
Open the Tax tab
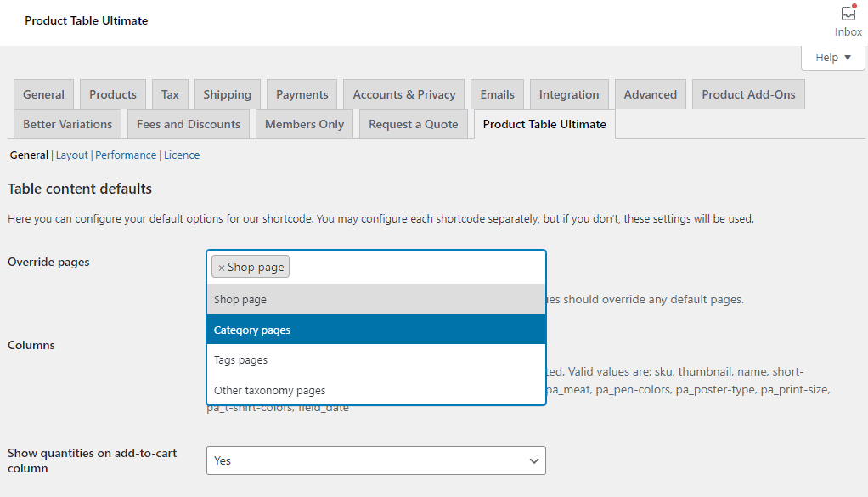pos(170,94)
